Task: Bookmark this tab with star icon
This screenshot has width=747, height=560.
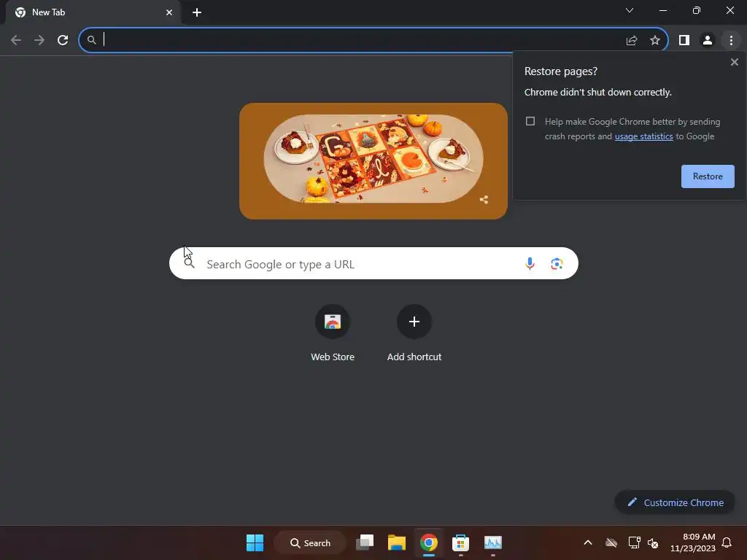Action: 655,41
